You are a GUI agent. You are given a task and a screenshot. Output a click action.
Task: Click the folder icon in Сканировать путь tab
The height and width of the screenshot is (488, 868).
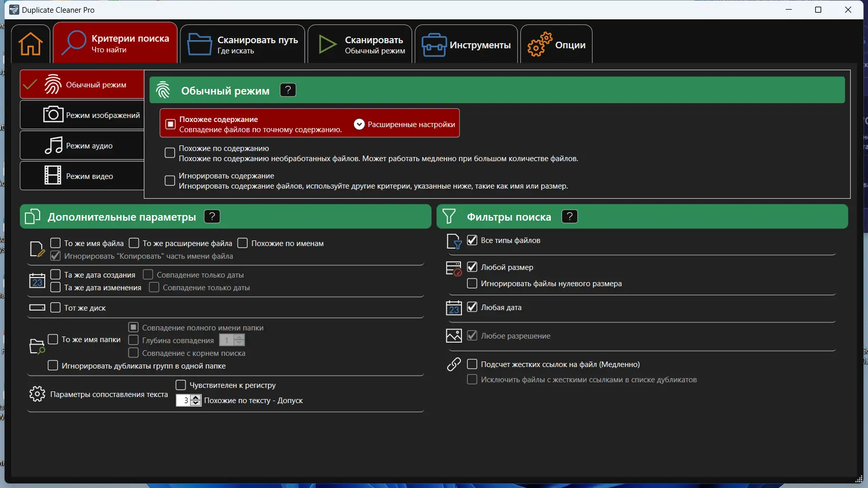(x=199, y=44)
